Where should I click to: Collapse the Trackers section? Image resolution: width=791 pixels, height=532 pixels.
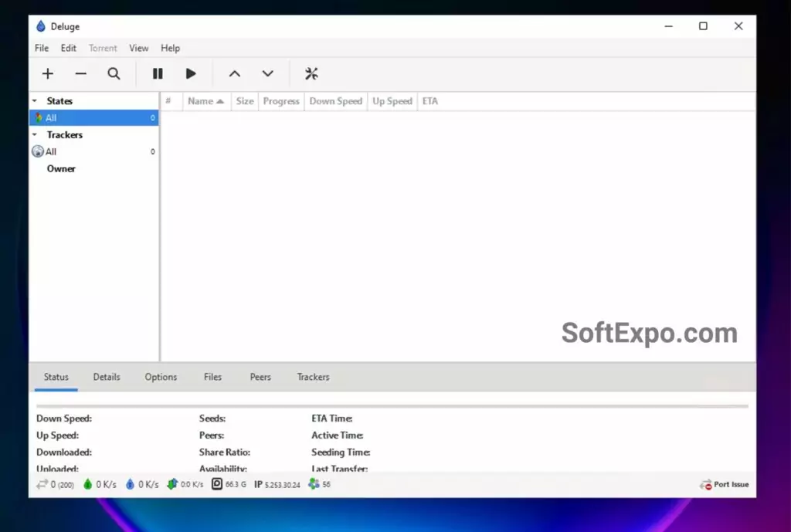[34, 134]
